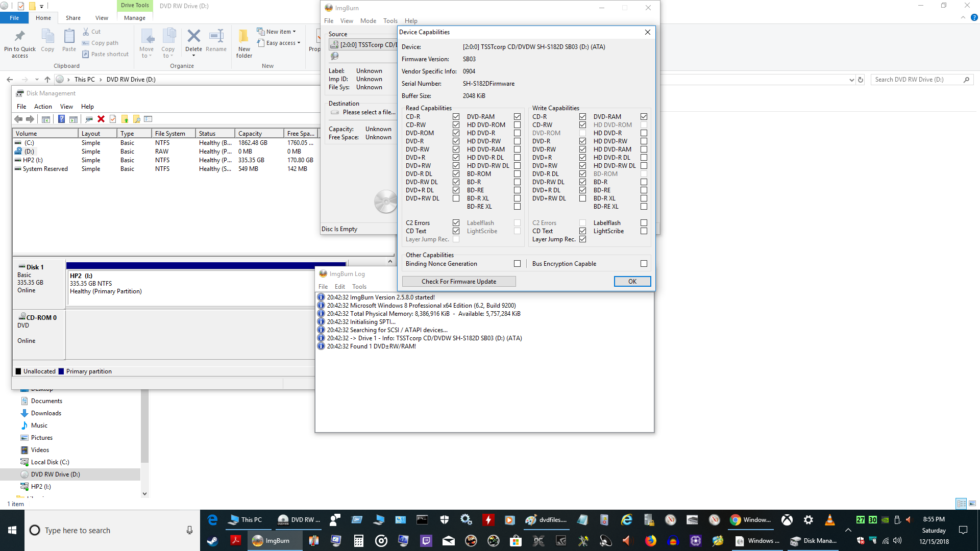The image size is (980, 551).
Task: Open the Edit menu in ImgBurn Log
Action: pos(340,287)
